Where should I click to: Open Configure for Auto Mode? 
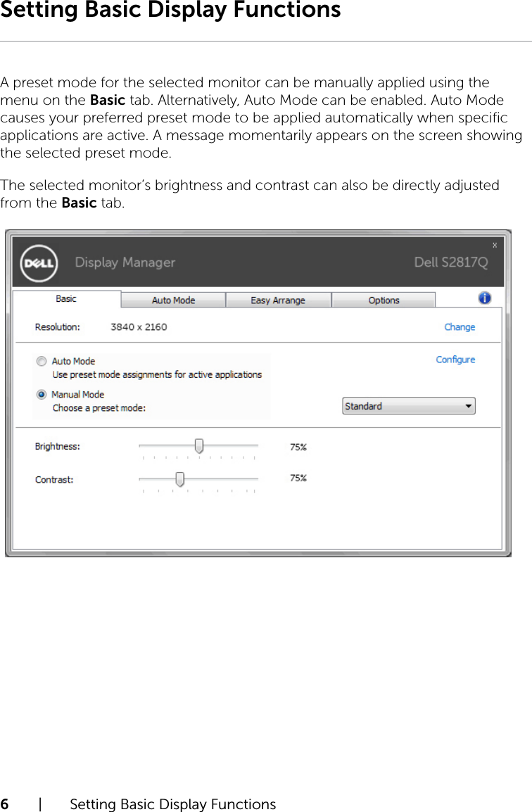(x=455, y=360)
